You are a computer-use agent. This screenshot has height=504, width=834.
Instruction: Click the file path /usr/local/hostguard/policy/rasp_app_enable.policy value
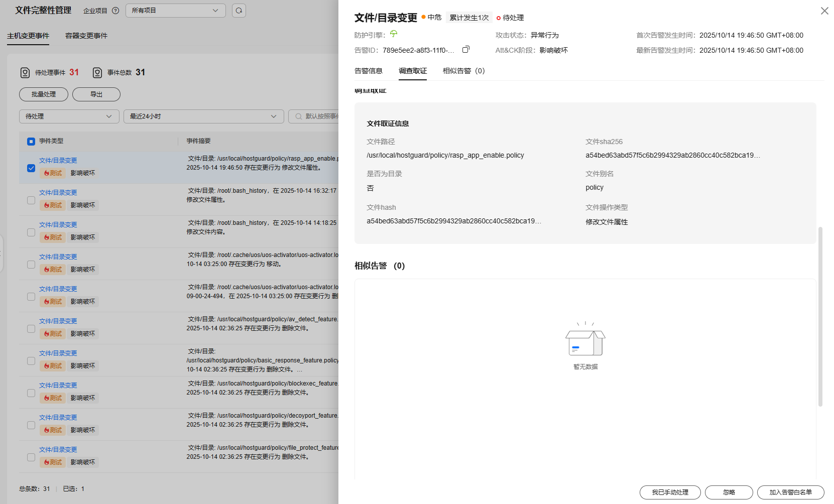pos(445,155)
